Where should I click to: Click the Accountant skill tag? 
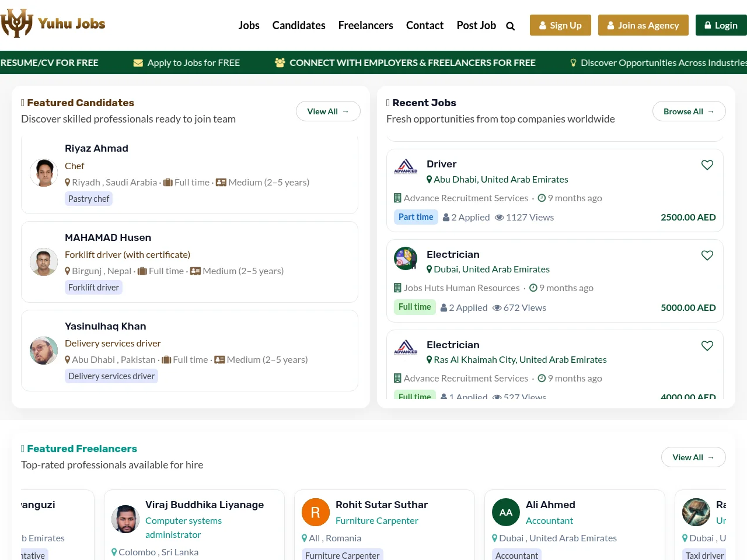517,555
